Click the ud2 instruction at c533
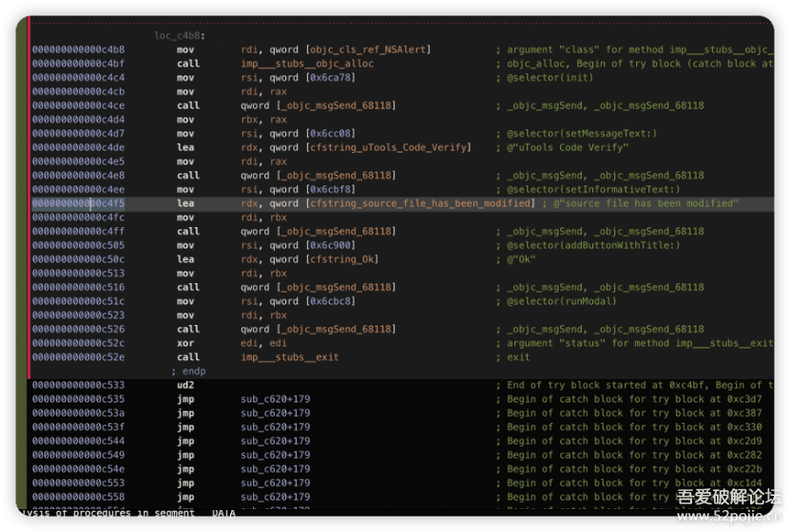Screen dimensions: 791x532 185,386
